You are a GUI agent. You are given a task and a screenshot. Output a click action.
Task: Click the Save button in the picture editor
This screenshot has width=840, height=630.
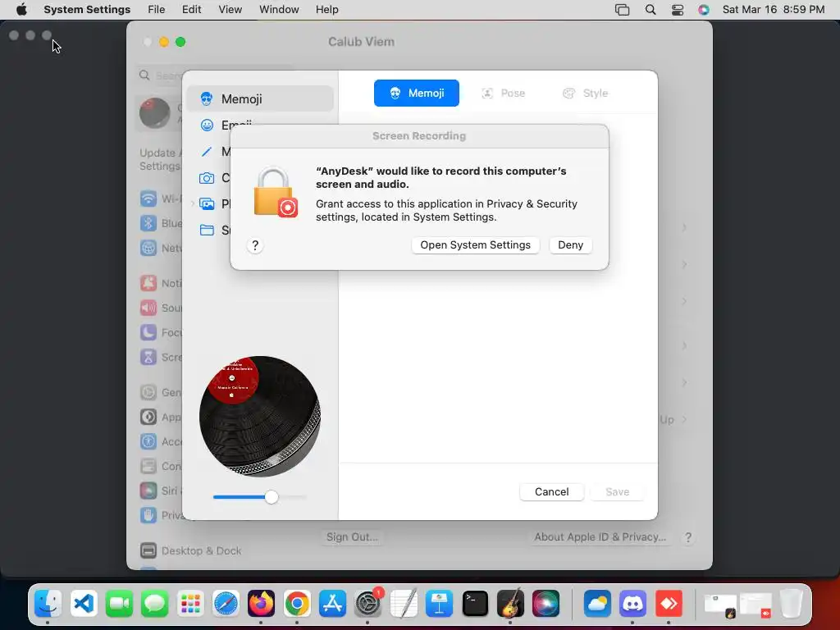point(617,492)
